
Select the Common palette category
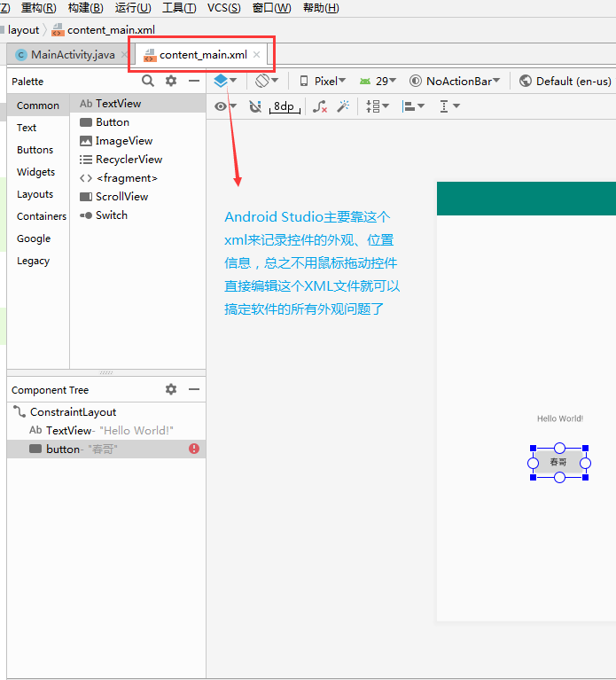coord(38,106)
